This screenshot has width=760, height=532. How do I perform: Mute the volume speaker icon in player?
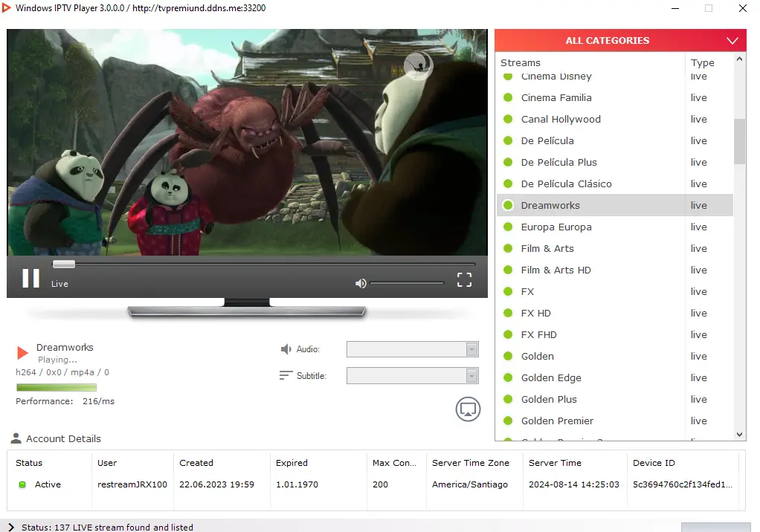(361, 283)
